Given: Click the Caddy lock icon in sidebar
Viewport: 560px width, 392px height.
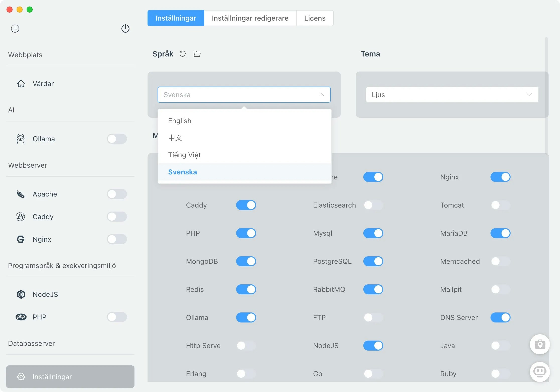Looking at the screenshot, I should [x=21, y=217].
